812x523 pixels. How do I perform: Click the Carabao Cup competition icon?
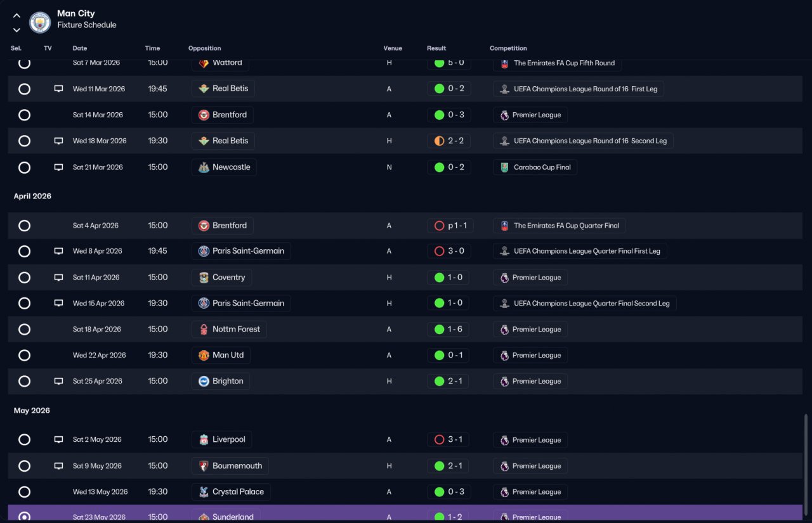coord(504,167)
